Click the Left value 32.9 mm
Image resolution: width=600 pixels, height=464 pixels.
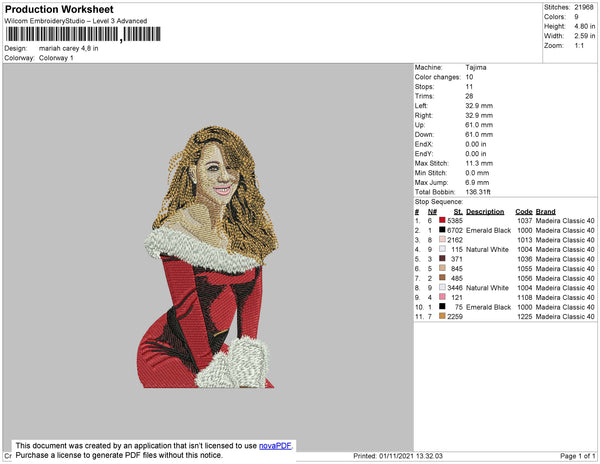pos(479,106)
